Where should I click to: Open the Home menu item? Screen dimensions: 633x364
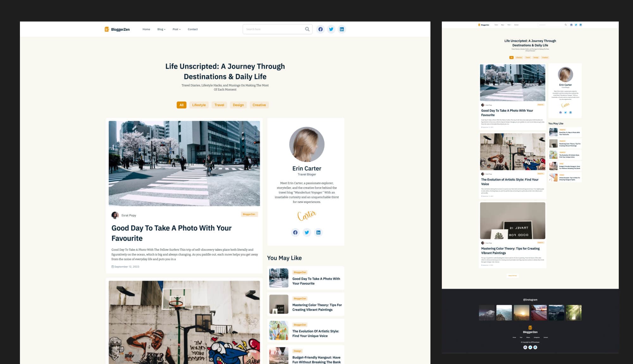click(x=146, y=29)
